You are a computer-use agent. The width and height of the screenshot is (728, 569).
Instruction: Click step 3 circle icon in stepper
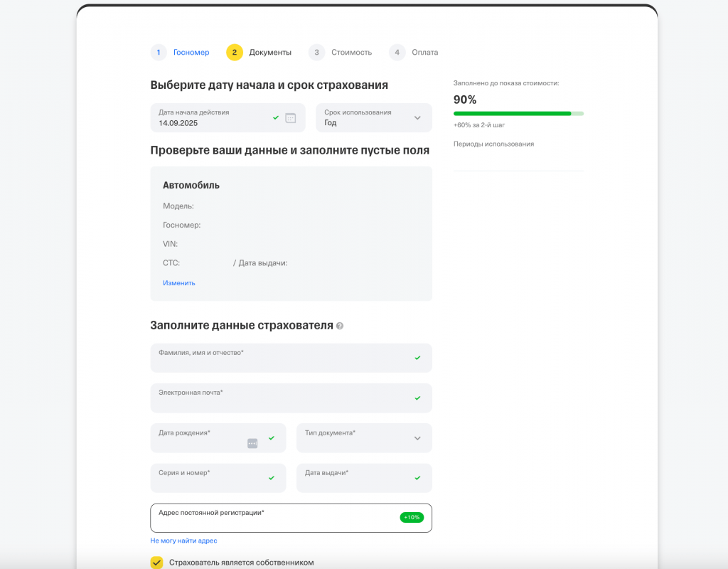(x=316, y=52)
